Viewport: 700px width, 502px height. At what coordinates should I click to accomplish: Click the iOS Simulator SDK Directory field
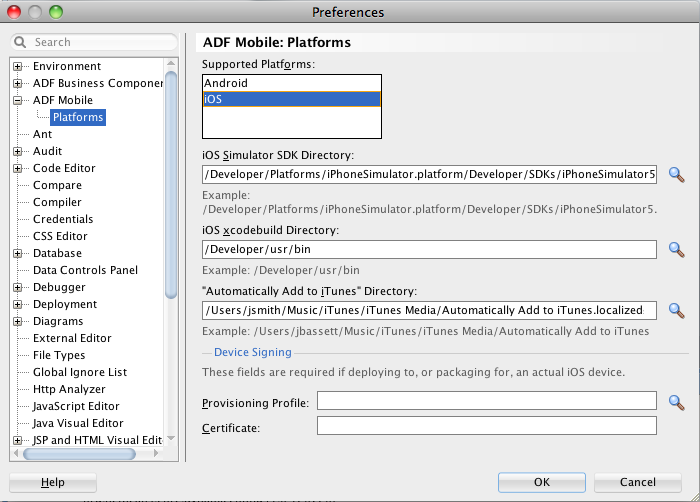point(429,174)
